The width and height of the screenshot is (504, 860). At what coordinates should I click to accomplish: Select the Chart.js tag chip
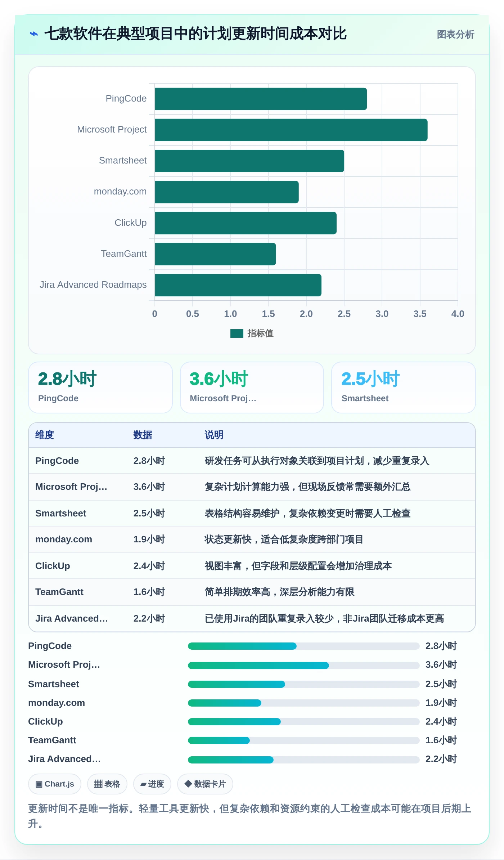pyautogui.click(x=55, y=784)
